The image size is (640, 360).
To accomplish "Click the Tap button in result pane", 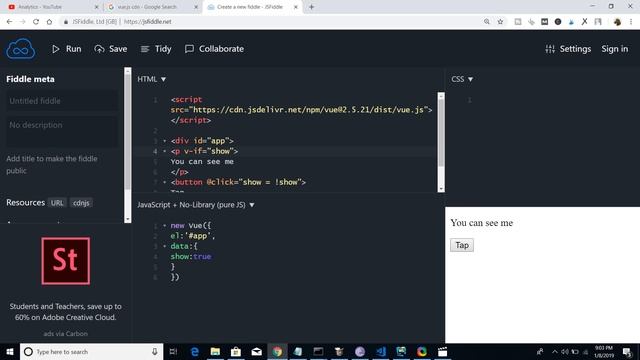I will 462,245.
